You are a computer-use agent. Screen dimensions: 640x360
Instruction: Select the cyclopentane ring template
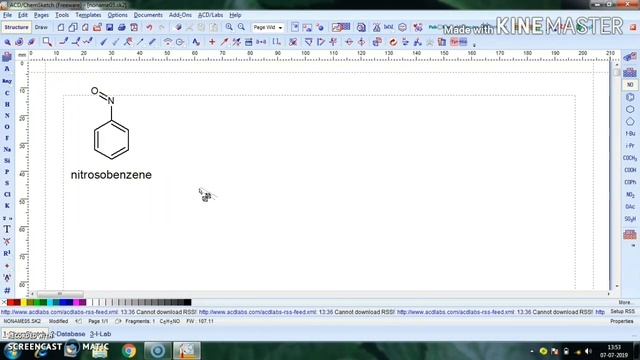click(x=630, y=122)
